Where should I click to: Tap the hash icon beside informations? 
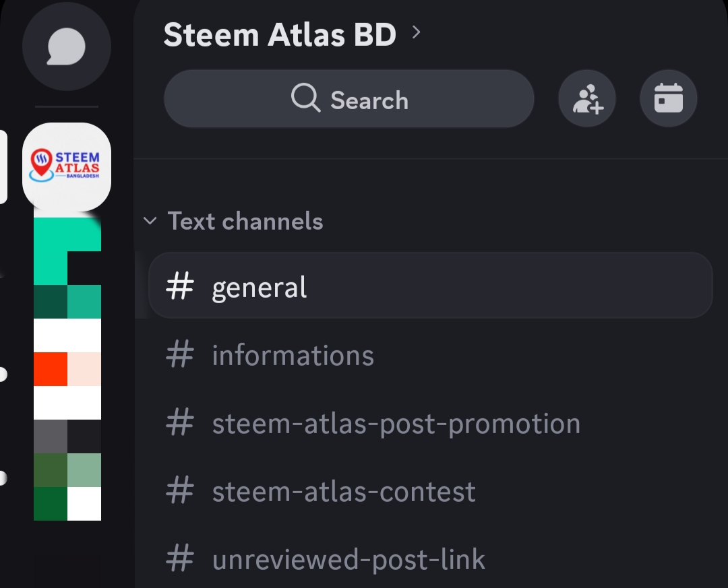pyautogui.click(x=180, y=356)
